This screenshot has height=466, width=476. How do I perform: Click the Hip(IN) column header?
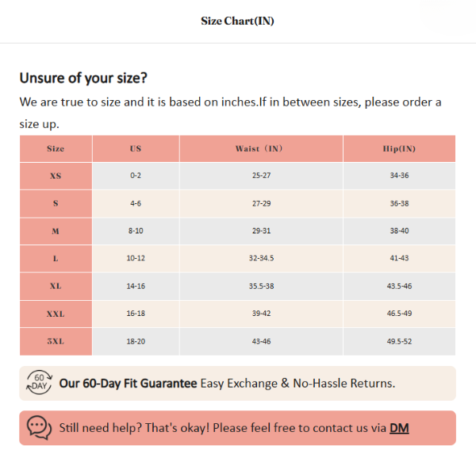point(399,148)
